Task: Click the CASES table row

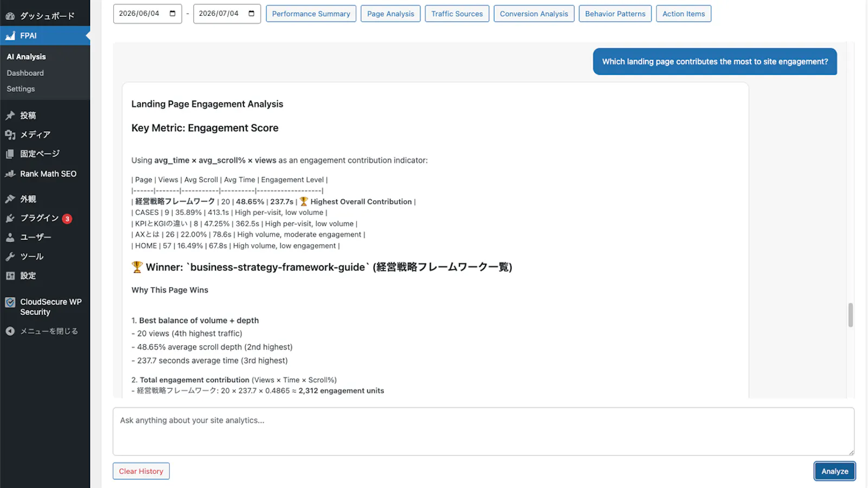Action: coord(229,213)
